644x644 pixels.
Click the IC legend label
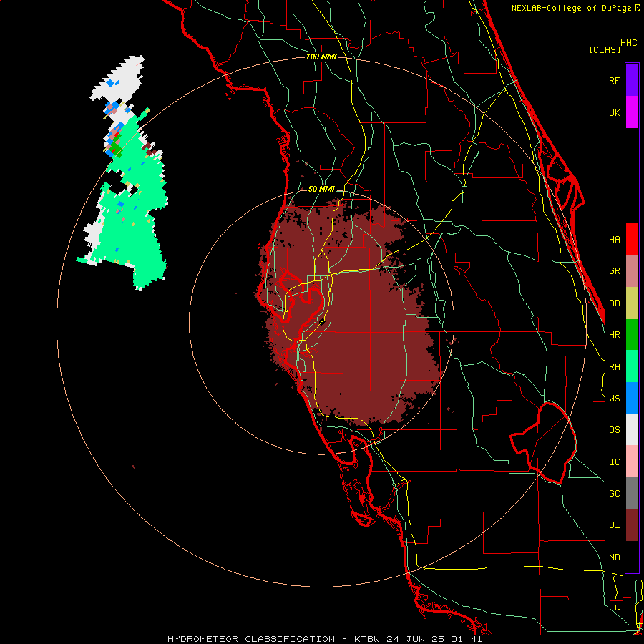coord(614,462)
